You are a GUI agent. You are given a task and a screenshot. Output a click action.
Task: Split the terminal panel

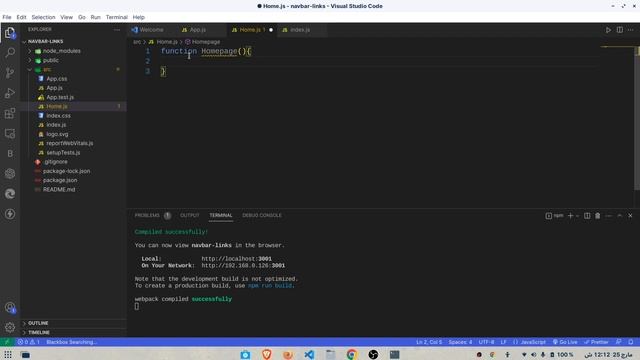pos(587,216)
